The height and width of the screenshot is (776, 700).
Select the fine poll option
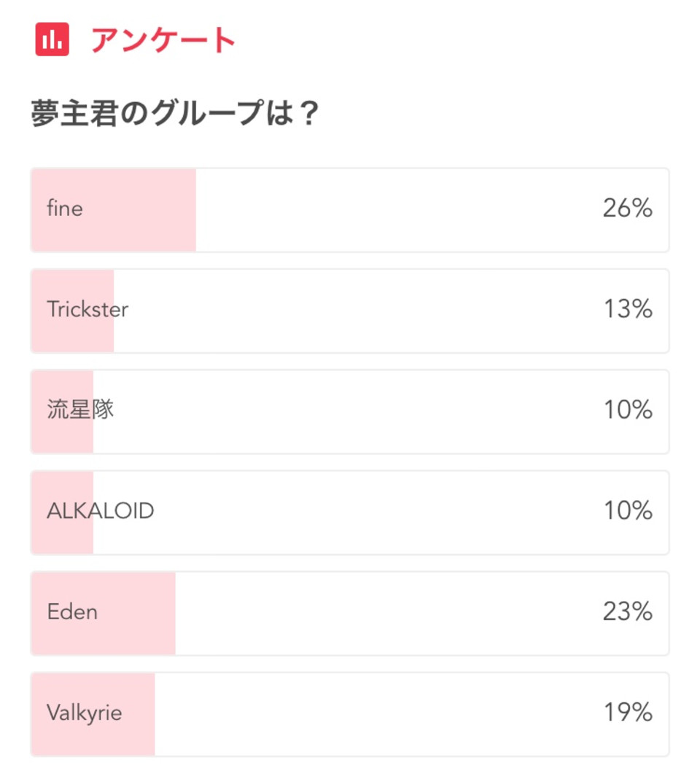[350, 210]
